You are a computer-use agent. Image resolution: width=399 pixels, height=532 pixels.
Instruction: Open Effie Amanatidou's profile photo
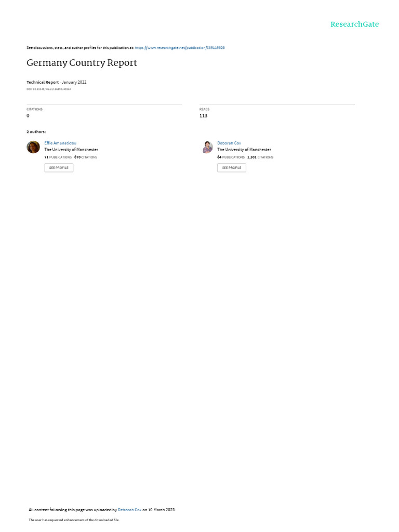[x=33, y=147]
